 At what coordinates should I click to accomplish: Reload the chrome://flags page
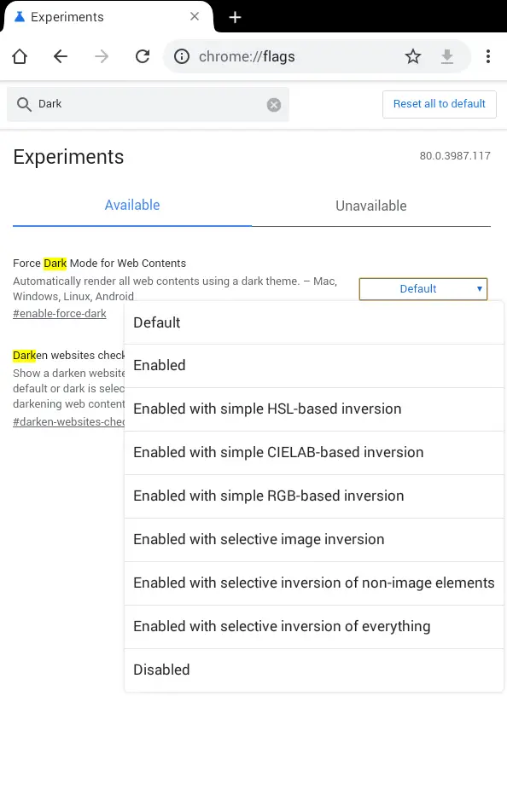point(143,56)
